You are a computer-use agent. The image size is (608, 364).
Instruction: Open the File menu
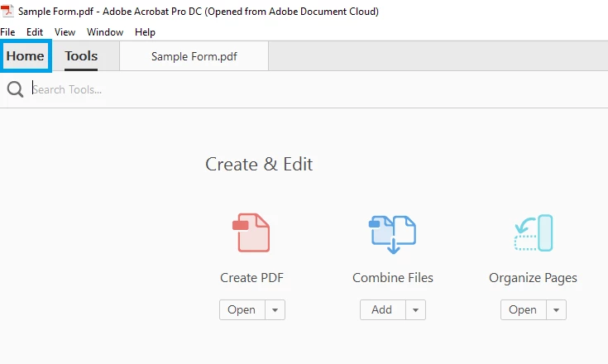7,32
